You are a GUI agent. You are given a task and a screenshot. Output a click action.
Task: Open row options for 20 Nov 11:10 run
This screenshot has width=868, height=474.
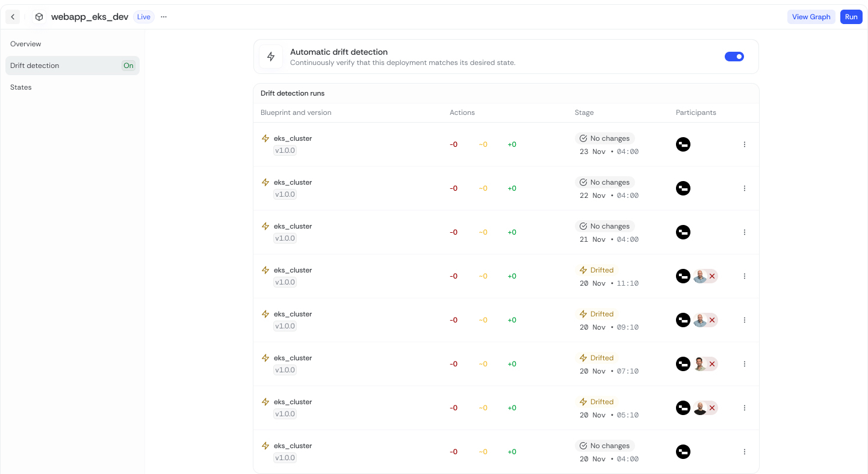[744, 276]
